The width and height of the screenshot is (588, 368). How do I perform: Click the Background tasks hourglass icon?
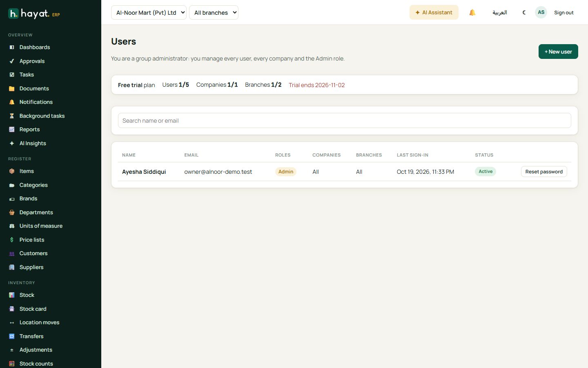coord(12,116)
